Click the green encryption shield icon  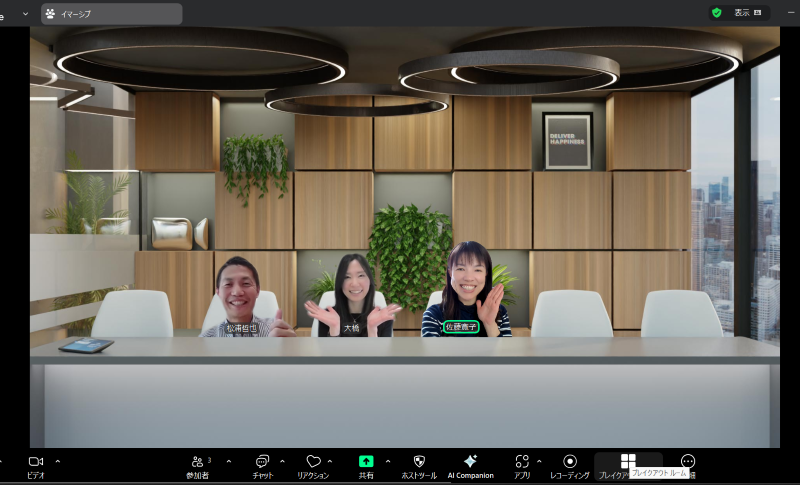716,13
